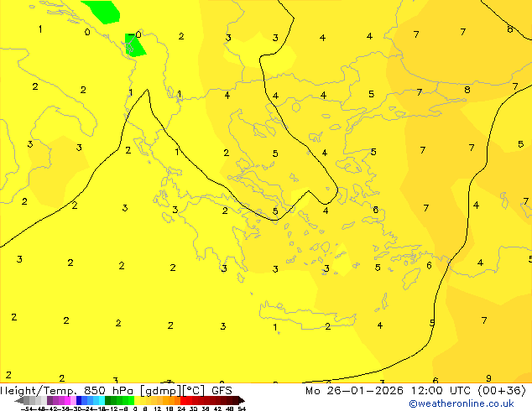Select the cyan legend swatch above -18
This screenshot has width=532, height=411.
click(x=102, y=400)
